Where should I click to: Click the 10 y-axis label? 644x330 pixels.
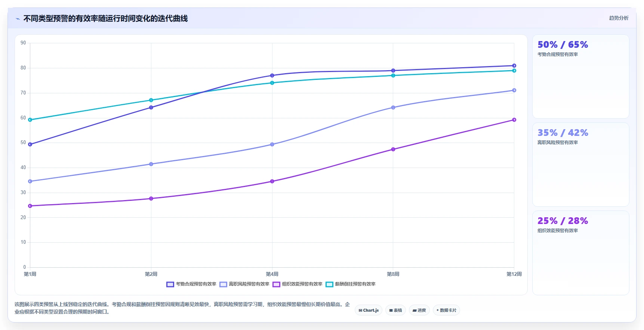[23, 242]
